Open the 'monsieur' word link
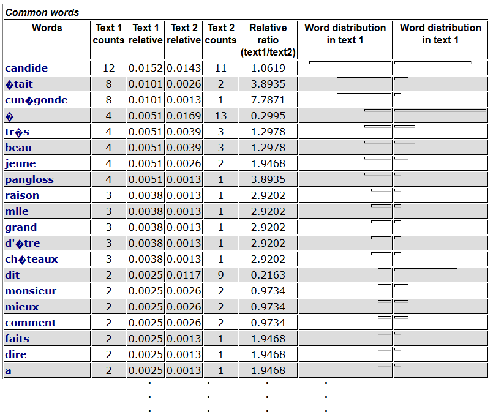Viewport: 504px width, 420px height. click(x=31, y=291)
